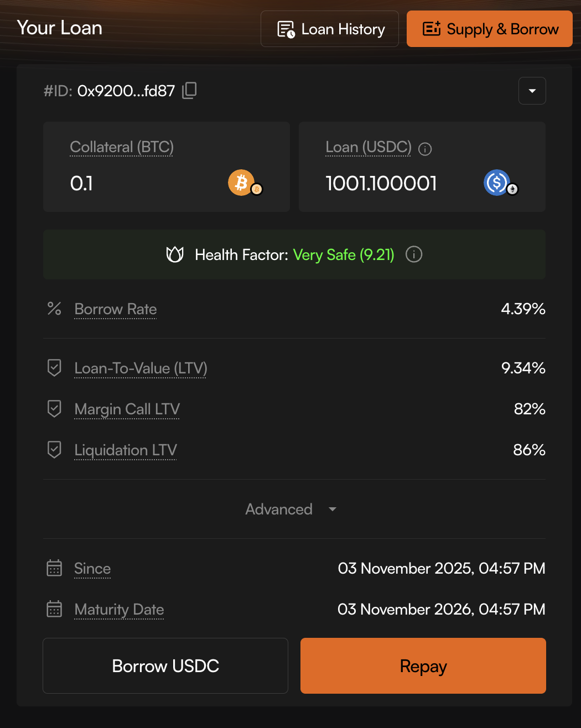Click the Loan (USDC) info icon
The image size is (581, 728).
coord(425,149)
